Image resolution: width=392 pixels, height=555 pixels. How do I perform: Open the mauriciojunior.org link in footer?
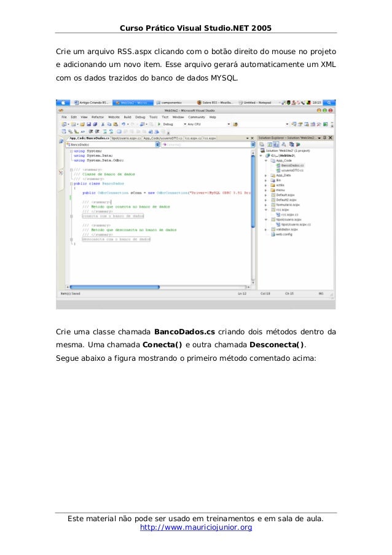pyautogui.click(x=196, y=527)
